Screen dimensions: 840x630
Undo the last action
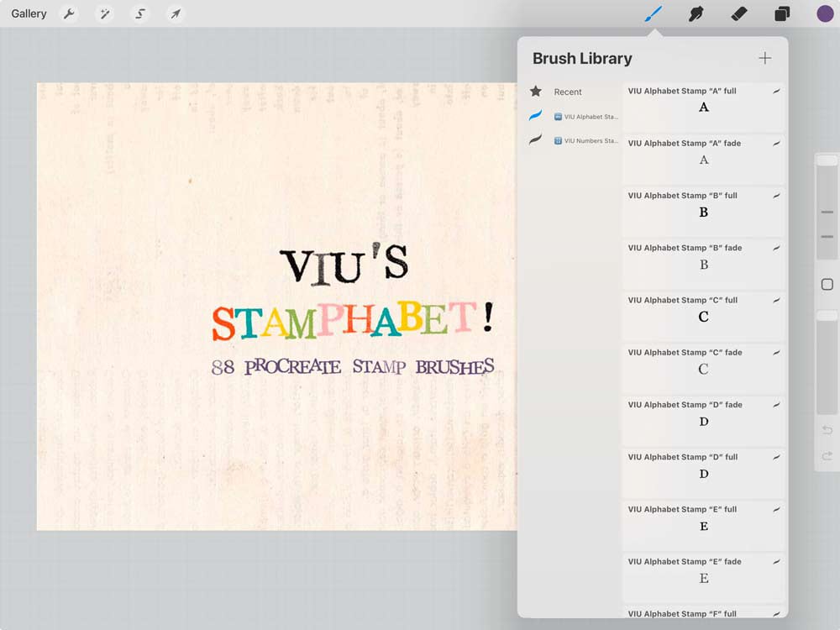point(827,429)
